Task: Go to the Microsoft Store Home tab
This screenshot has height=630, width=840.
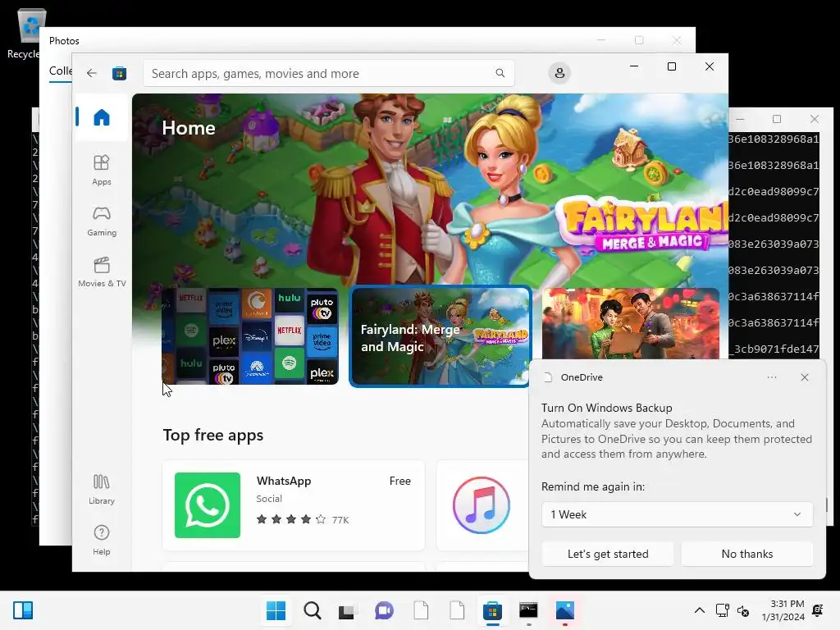Action: coord(101,117)
